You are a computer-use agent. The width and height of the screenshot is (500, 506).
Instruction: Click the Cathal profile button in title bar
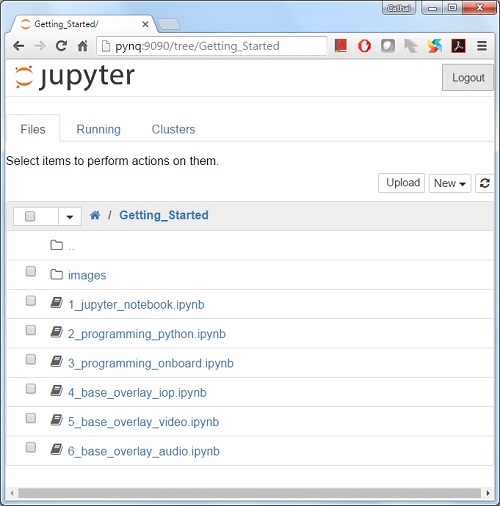399,8
